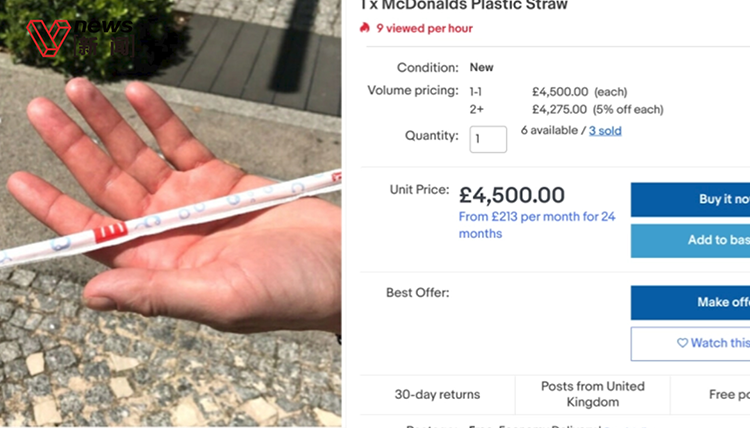
Task: Select the Free postage info cell
Action: click(x=720, y=394)
